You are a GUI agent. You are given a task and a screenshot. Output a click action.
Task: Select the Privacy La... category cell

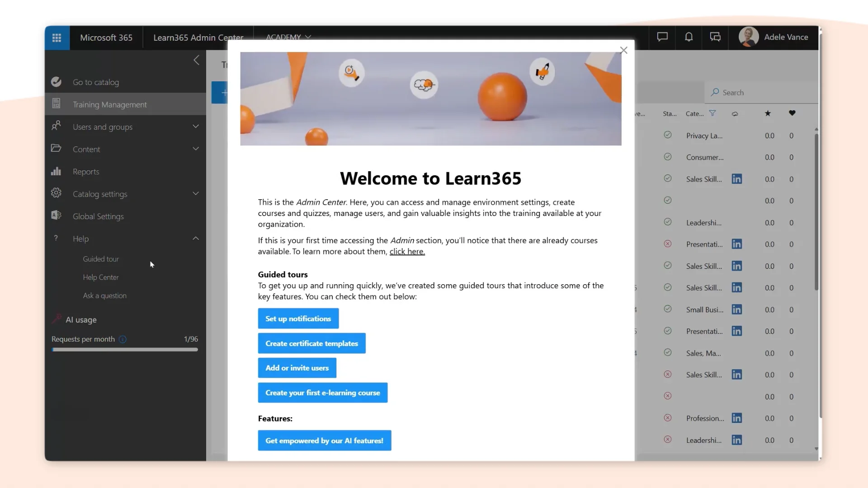click(x=704, y=136)
